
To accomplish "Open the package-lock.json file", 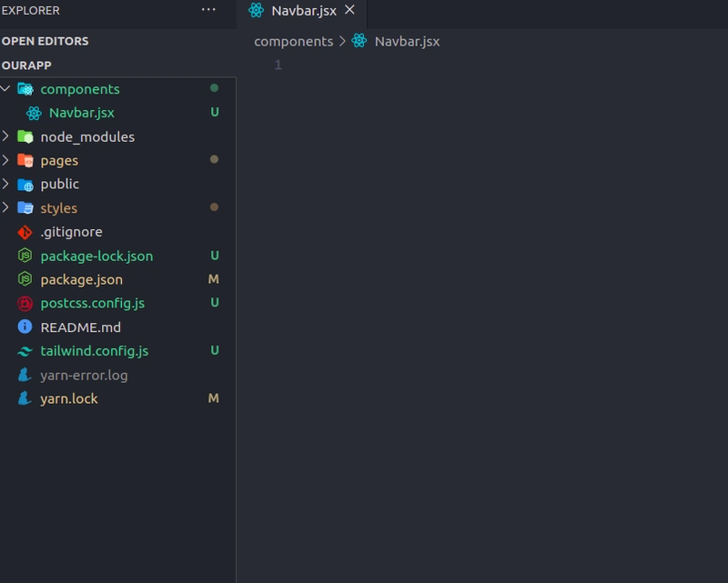I will tap(96, 256).
